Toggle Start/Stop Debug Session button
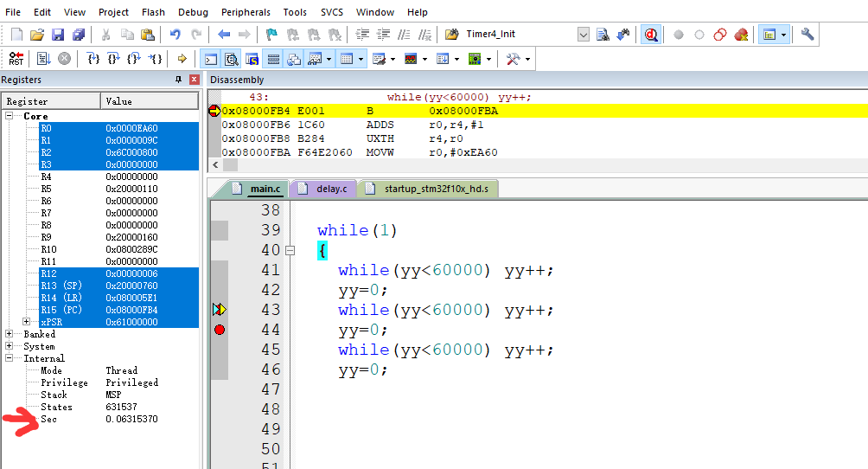The width and height of the screenshot is (868, 469). pyautogui.click(x=651, y=35)
